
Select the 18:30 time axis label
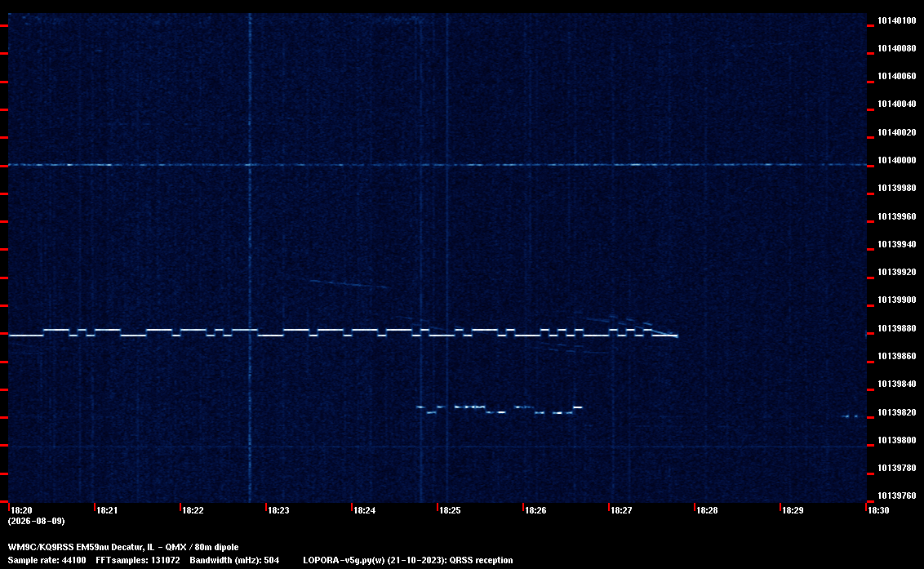[878, 510]
